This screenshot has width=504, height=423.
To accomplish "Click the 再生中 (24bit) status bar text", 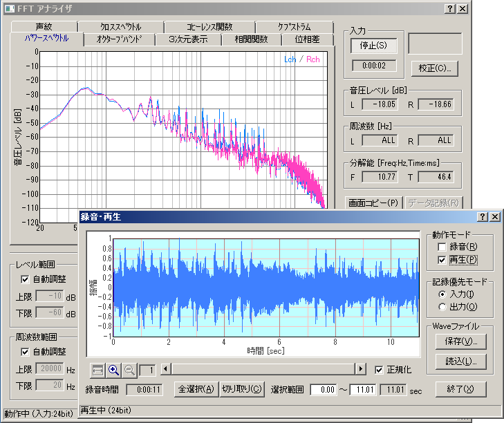I will (x=106, y=411).
